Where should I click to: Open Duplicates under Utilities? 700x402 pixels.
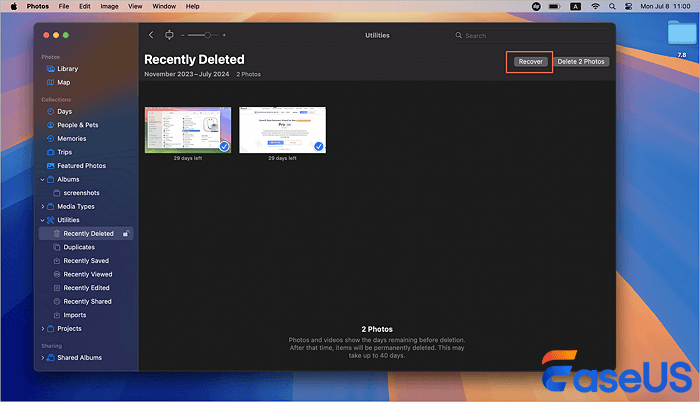[x=79, y=247]
